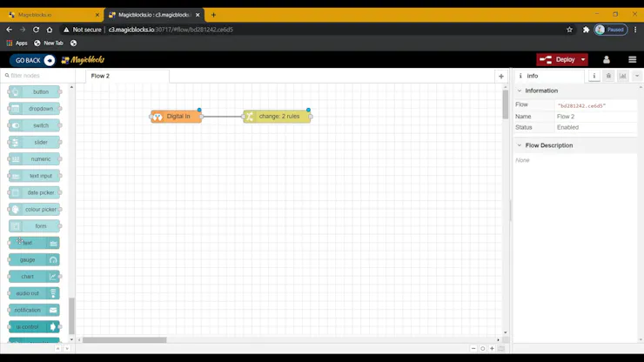Collapse all palette categories arrow
Screen dimensions: 644x362
coord(58,348)
